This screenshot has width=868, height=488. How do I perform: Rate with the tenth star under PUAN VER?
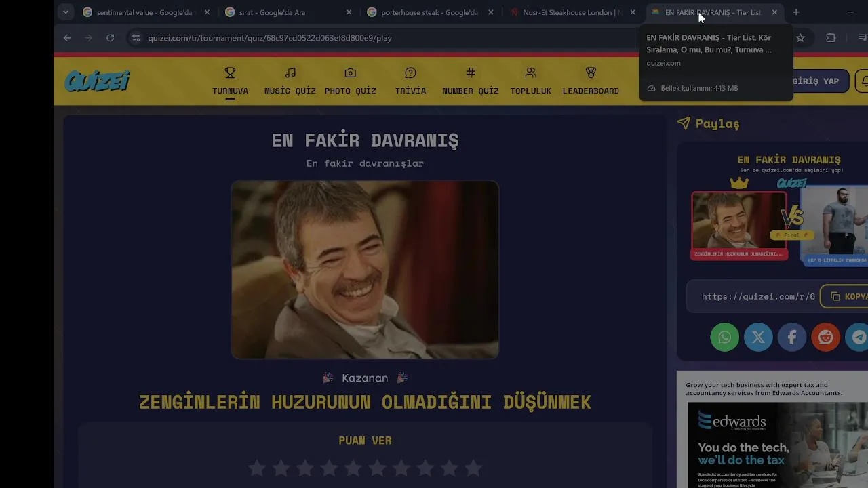coord(474,468)
